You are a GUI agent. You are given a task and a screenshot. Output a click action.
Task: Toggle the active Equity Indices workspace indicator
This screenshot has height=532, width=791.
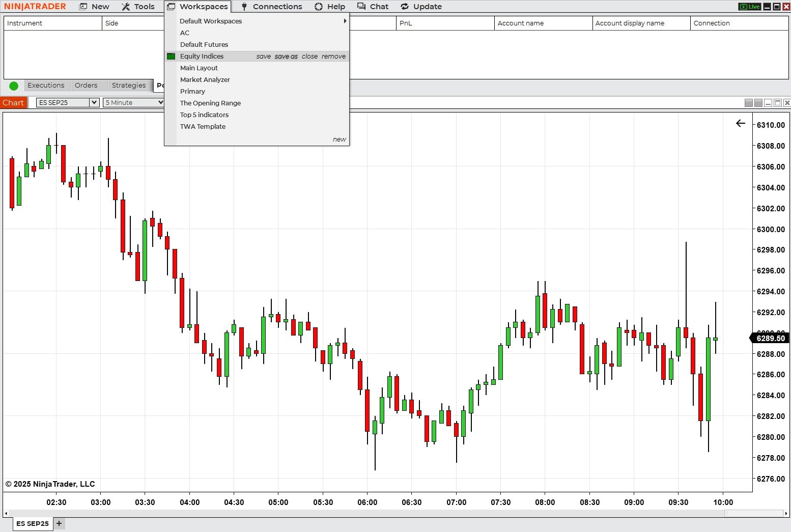coord(171,57)
